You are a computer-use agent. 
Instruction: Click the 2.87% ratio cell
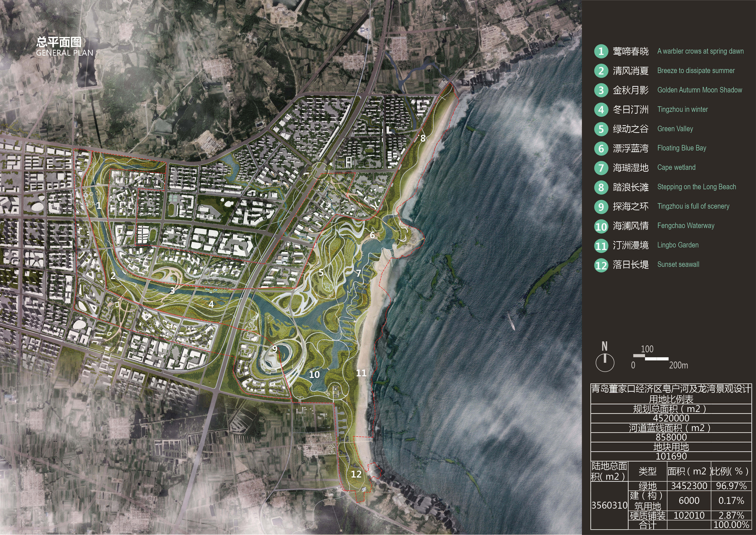(731, 516)
